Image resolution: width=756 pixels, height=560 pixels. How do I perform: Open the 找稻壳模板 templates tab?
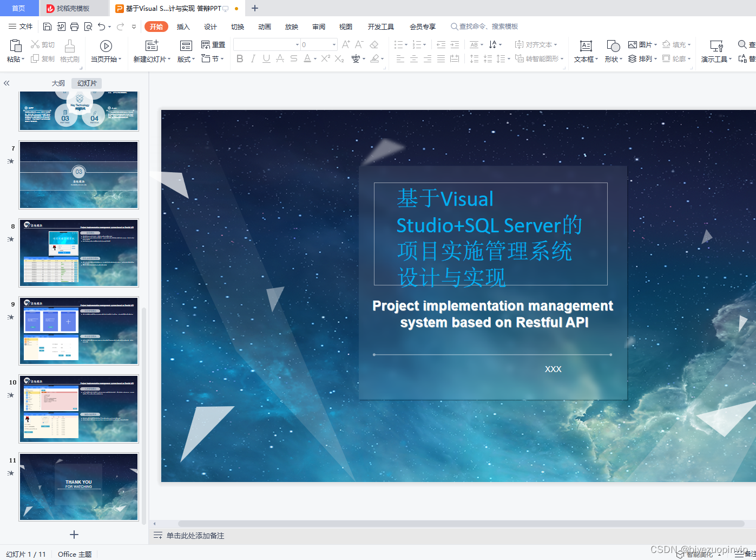[73, 8]
